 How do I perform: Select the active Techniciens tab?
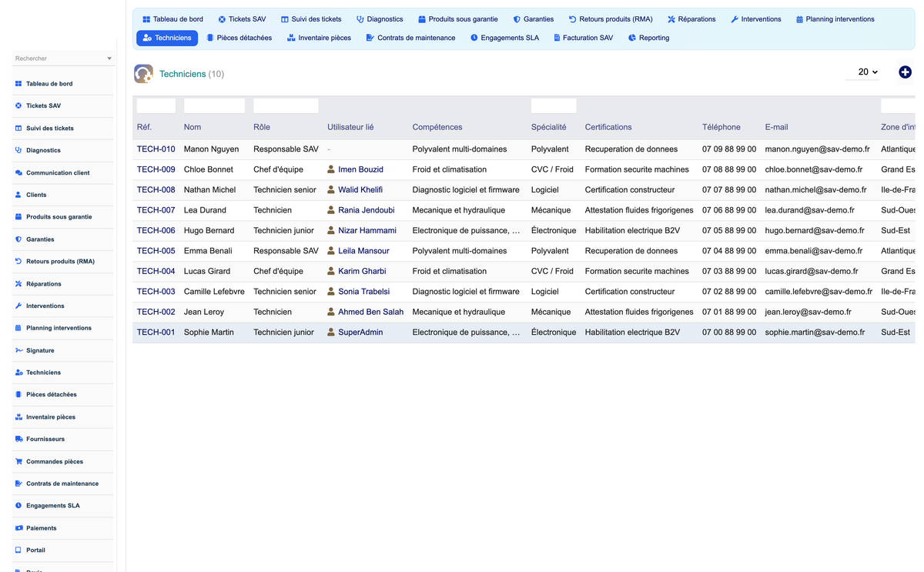(x=167, y=38)
